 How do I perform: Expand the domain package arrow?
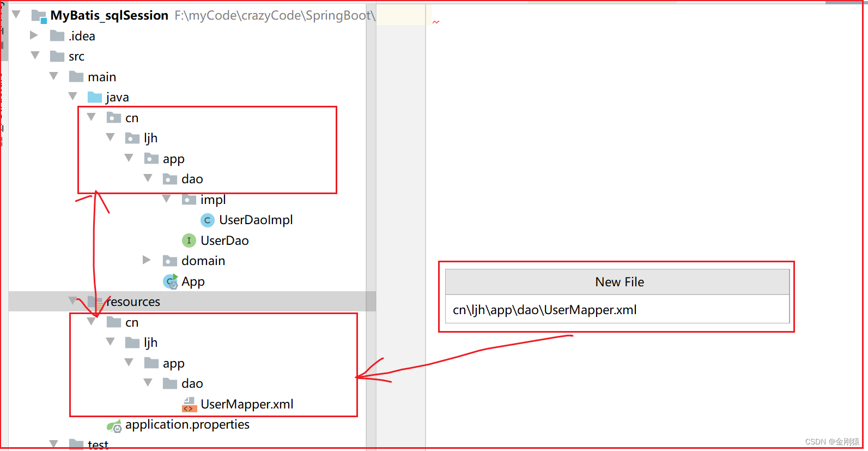pos(147,260)
